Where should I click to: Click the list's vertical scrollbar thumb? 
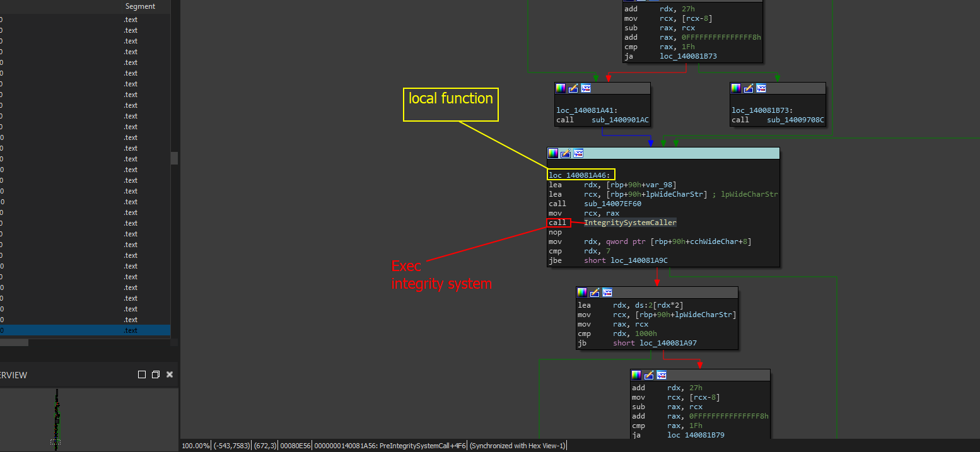coord(174,158)
